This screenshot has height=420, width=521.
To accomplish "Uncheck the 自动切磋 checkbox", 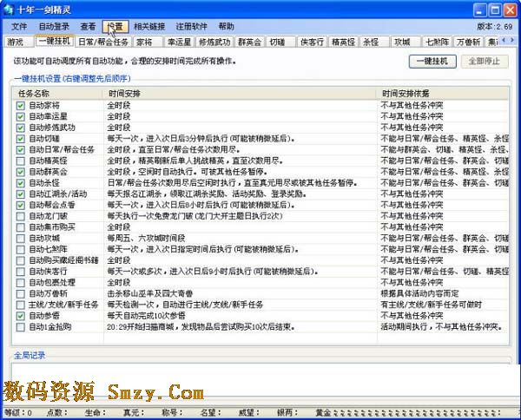I will tap(21, 139).
